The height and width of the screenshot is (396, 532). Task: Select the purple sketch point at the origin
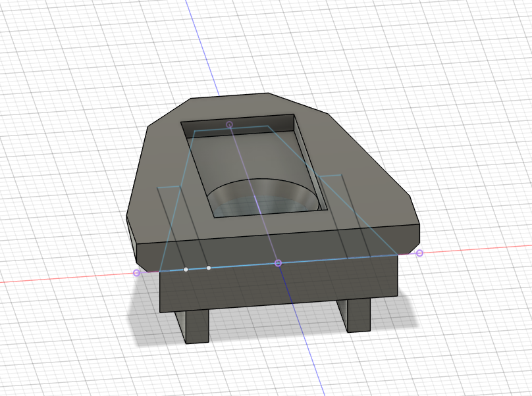pyautogui.click(x=278, y=262)
